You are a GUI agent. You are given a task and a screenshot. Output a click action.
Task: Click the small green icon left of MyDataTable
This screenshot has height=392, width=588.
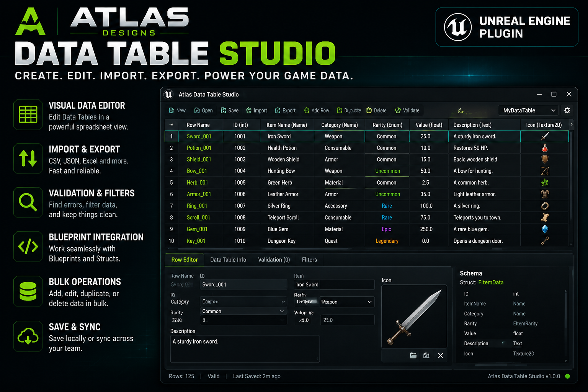coord(461,111)
